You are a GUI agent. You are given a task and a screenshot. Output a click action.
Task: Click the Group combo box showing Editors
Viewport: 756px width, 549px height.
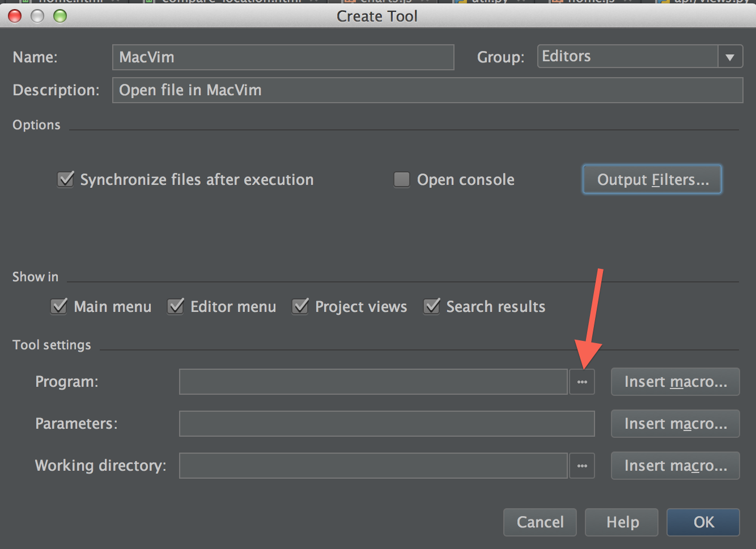pos(640,56)
